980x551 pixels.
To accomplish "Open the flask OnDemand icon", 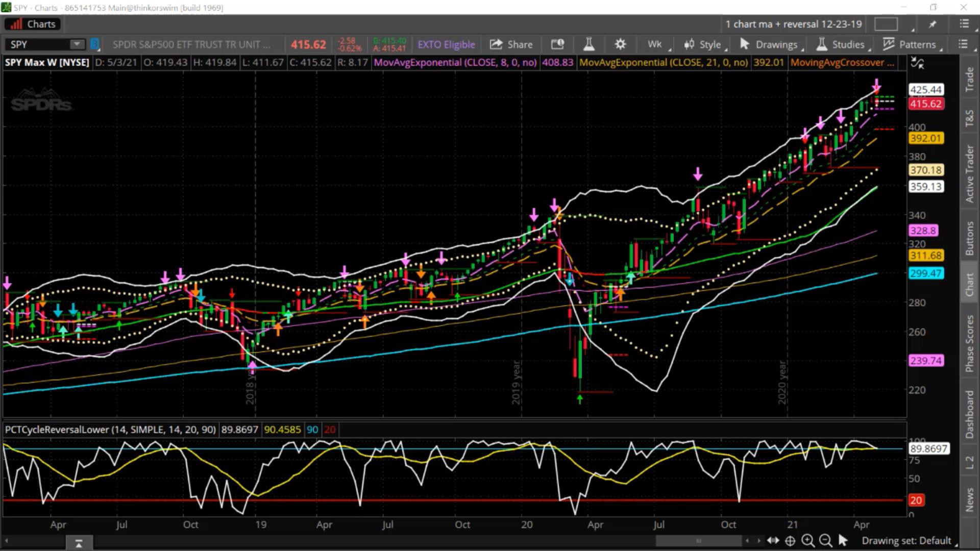I will click(589, 44).
